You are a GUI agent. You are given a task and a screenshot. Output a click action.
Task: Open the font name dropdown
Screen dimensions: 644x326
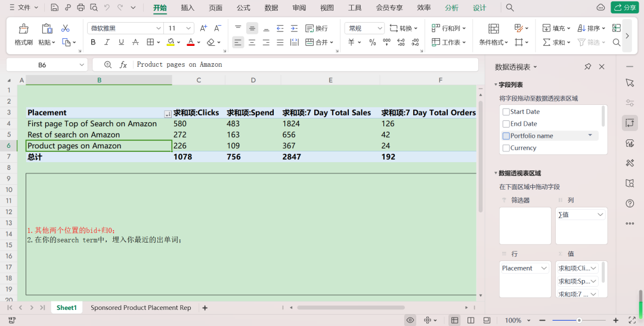[x=159, y=29]
